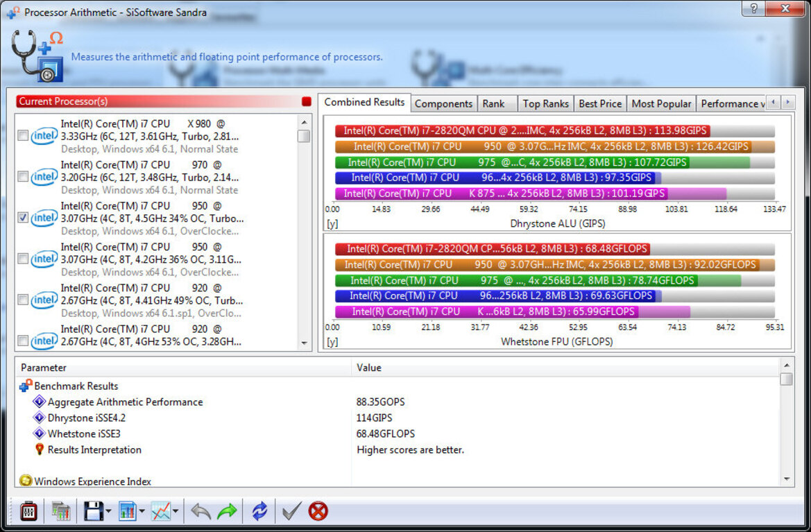Click the processor list scrollbar thumb
The image size is (811, 532).
pyautogui.click(x=304, y=136)
